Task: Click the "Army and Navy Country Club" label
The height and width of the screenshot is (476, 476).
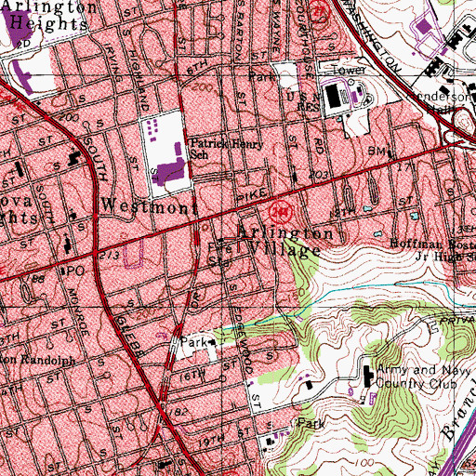Action: [423, 377]
